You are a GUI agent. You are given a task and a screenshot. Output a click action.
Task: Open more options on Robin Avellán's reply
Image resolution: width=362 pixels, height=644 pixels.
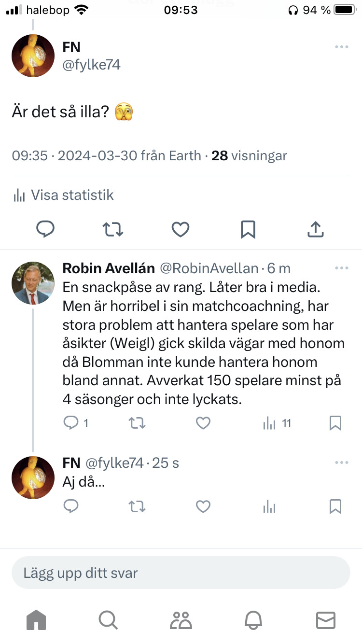click(341, 268)
